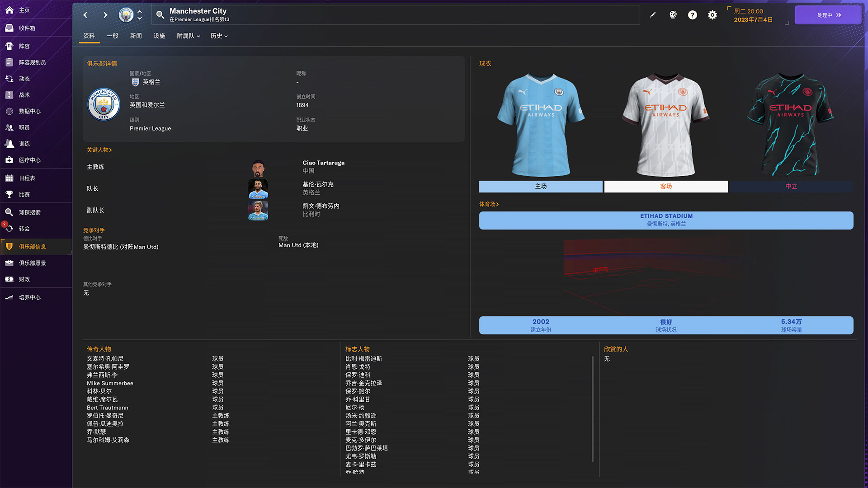Open the 收件箱 inbox icon
868x488 pixels.
[x=9, y=28]
